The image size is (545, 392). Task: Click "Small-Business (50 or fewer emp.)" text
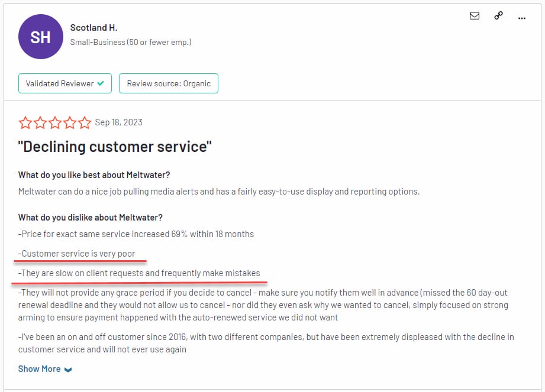(x=131, y=43)
